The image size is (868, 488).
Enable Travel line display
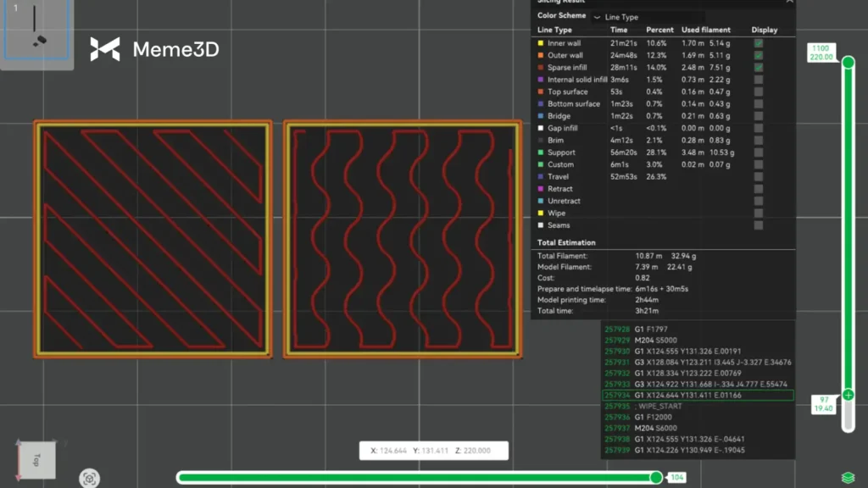tap(759, 177)
